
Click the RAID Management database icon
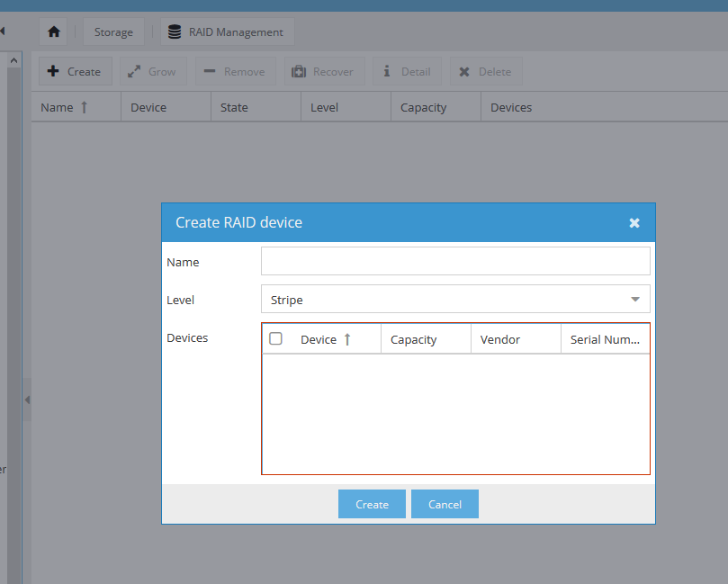tap(175, 32)
